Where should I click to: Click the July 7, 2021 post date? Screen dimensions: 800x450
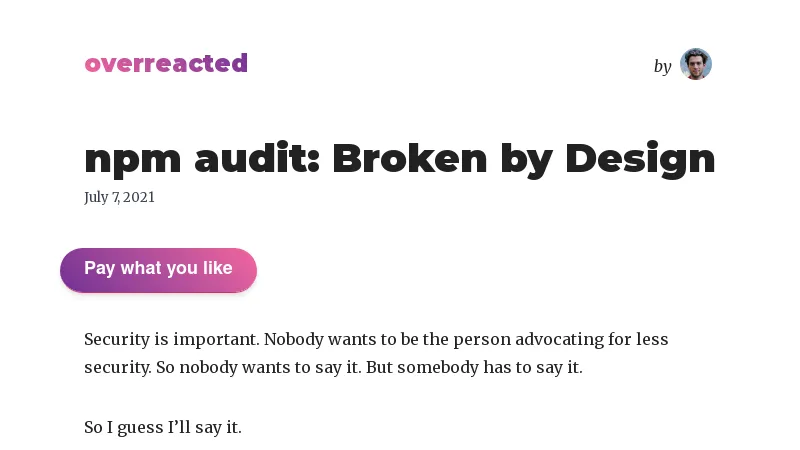click(x=119, y=197)
